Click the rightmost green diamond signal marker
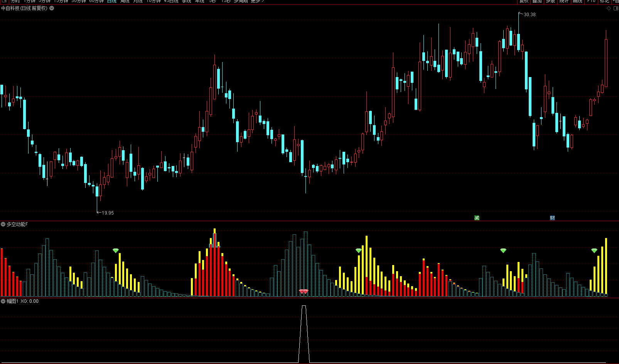This screenshot has width=619, height=364. tap(594, 251)
